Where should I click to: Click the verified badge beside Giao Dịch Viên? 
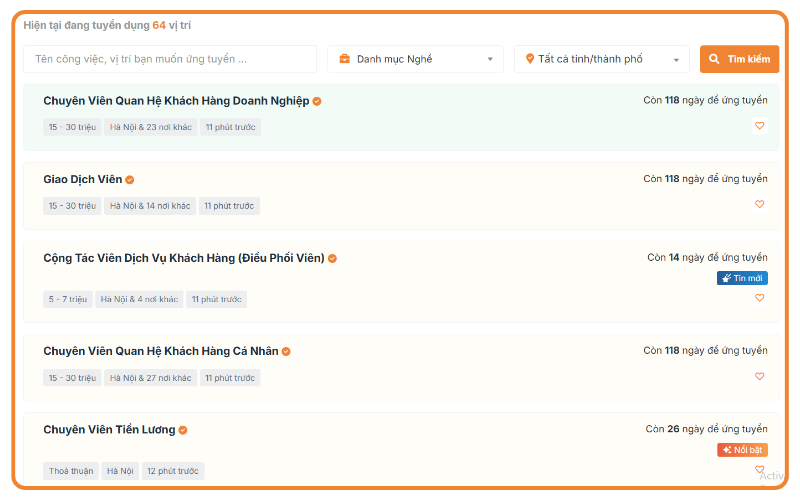(130, 180)
